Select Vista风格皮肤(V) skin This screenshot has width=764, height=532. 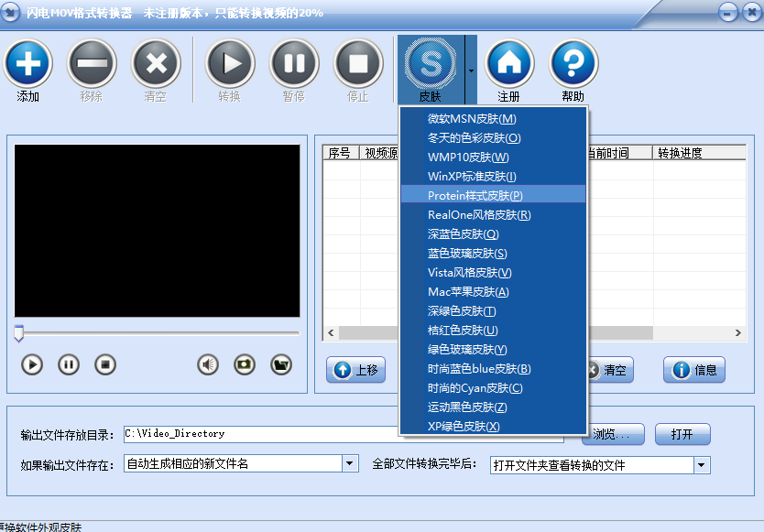click(493, 272)
